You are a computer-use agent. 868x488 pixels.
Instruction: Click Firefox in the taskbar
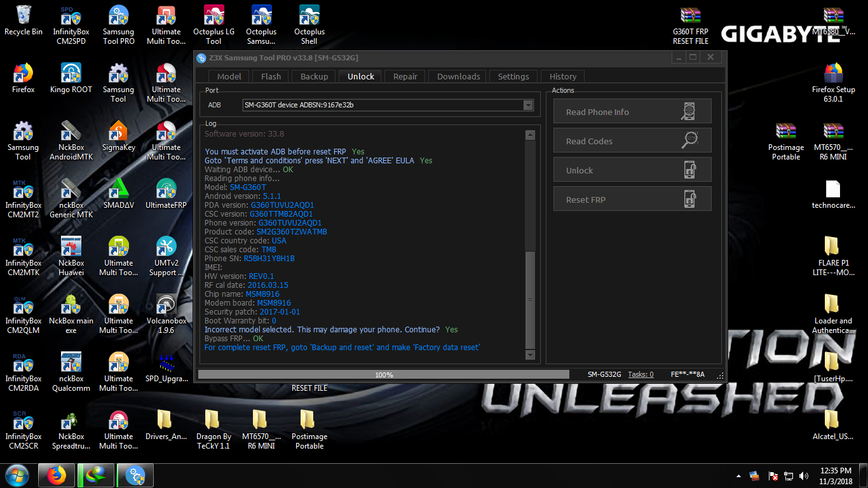point(57,475)
